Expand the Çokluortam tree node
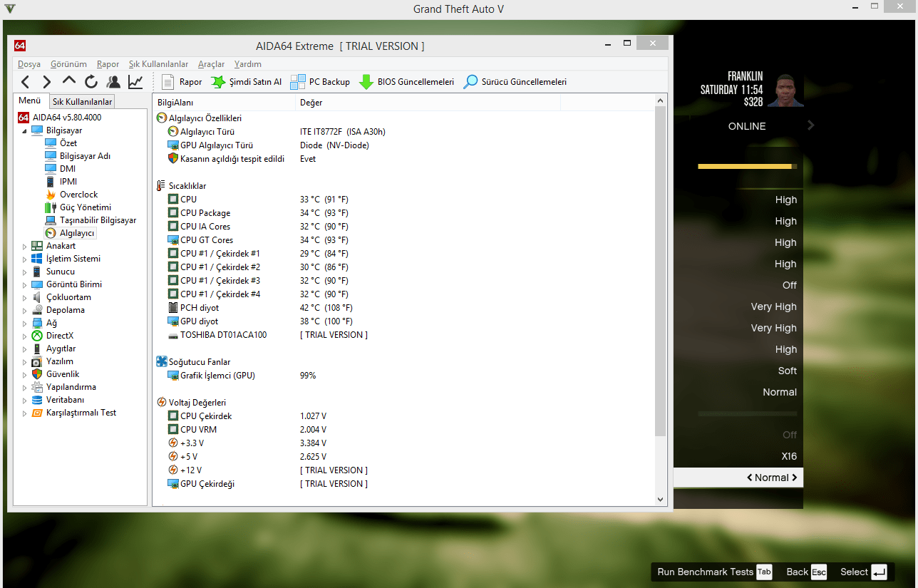 tap(24, 297)
